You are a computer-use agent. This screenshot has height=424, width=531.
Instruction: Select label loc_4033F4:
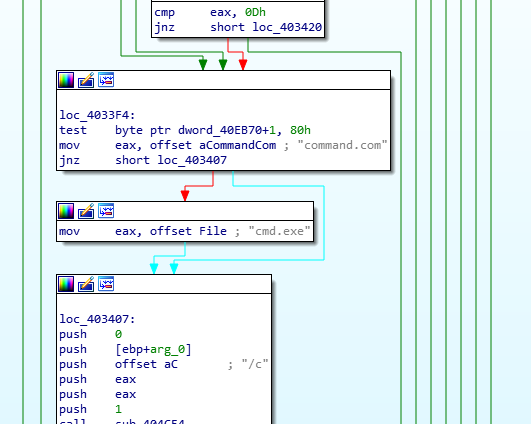point(97,115)
